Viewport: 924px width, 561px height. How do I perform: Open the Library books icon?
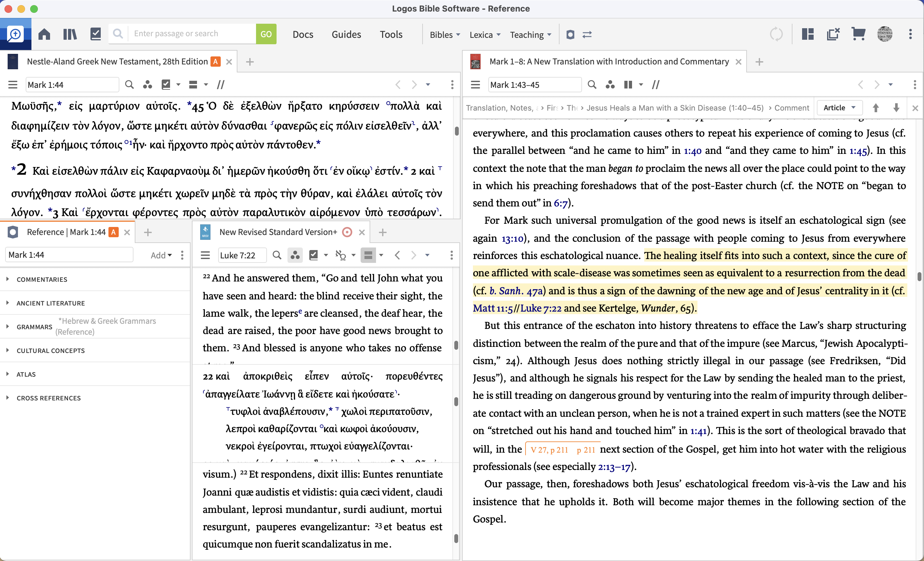70,35
